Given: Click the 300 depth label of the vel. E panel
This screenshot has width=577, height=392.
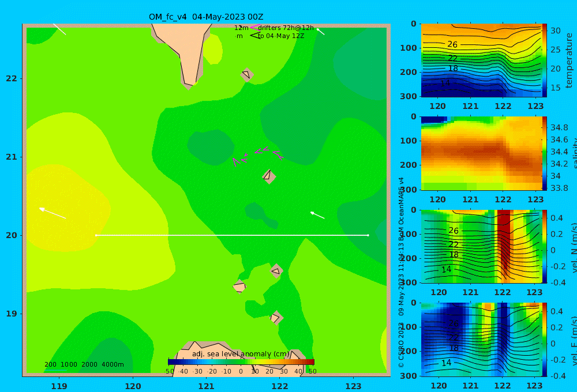Looking at the screenshot, I should 409,375.
